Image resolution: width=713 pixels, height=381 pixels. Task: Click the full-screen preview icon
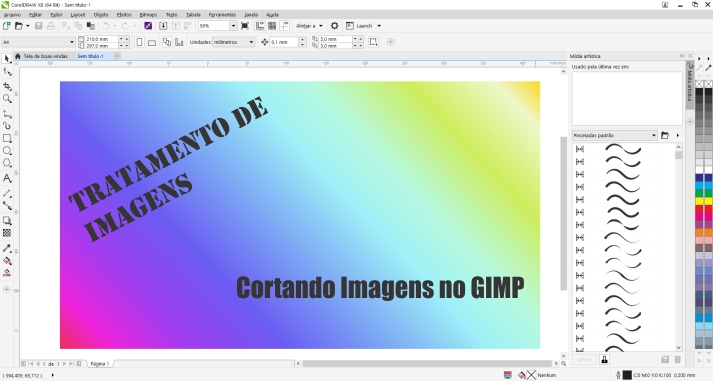pos(245,26)
